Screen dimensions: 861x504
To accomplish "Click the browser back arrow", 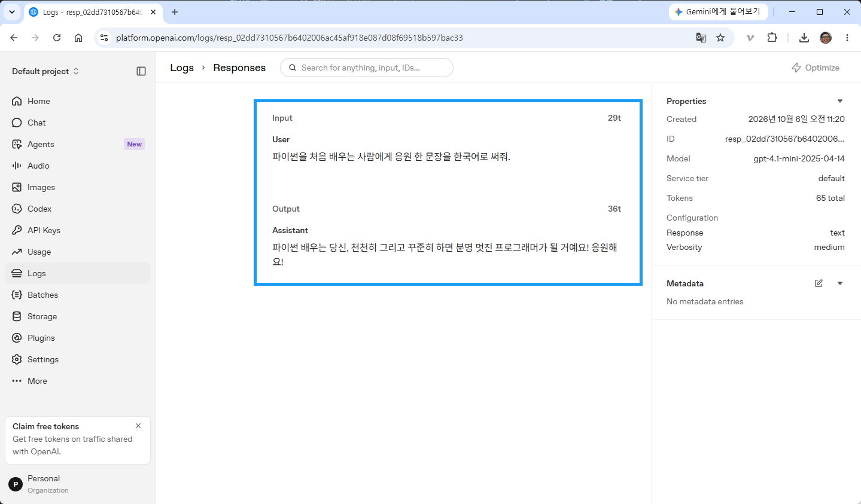I will (x=14, y=38).
